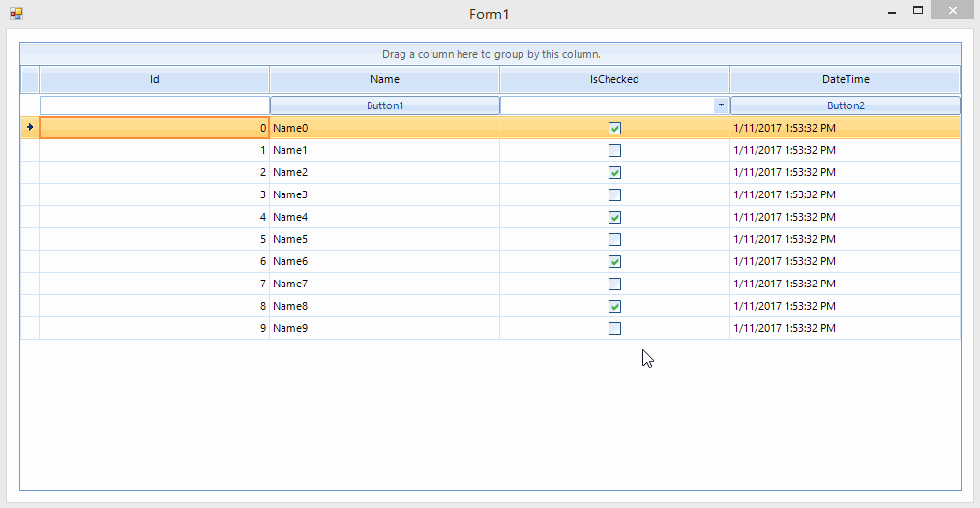
Task: Select the Id cell with value 0
Action: click(155, 128)
